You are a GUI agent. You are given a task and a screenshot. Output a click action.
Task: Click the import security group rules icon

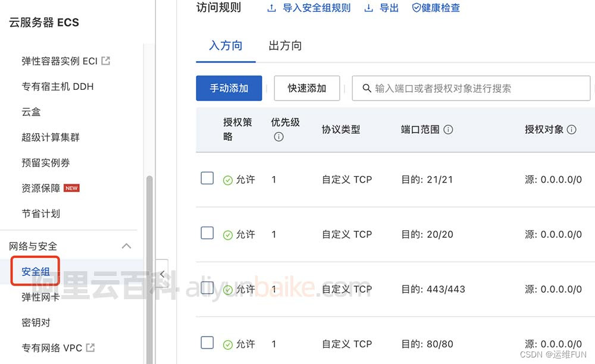[x=272, y=8]
